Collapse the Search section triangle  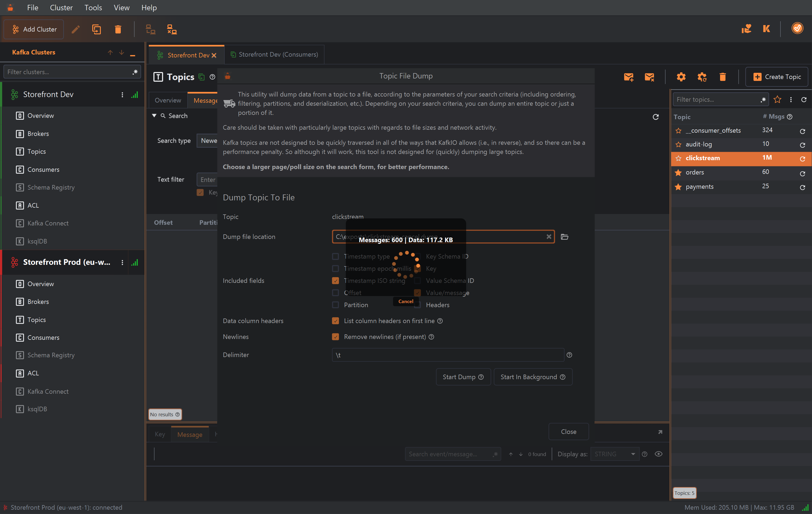click(x=154, y=116)
